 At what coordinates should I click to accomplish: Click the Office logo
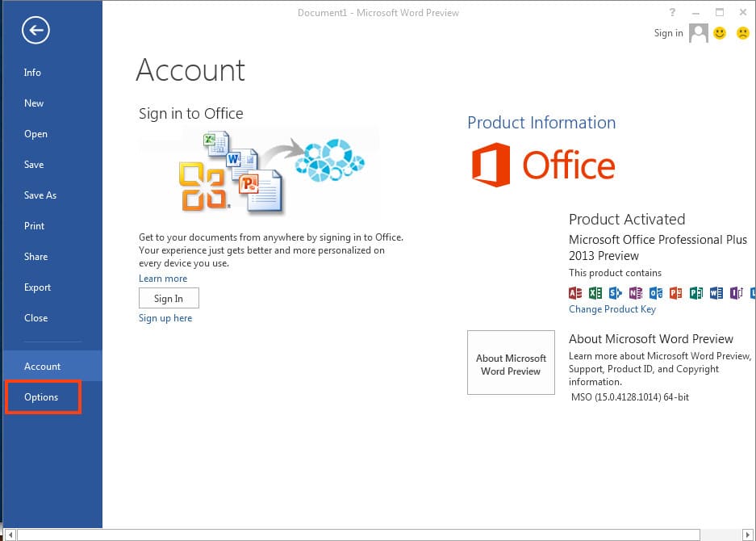click(543, 165)
